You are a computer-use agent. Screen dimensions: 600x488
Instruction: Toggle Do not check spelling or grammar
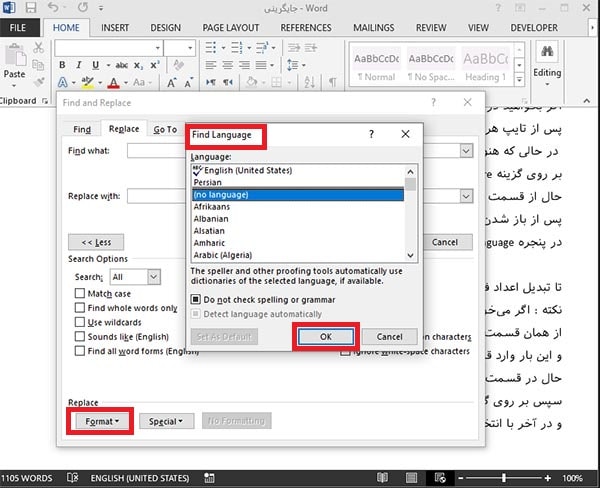coord(196,299)
